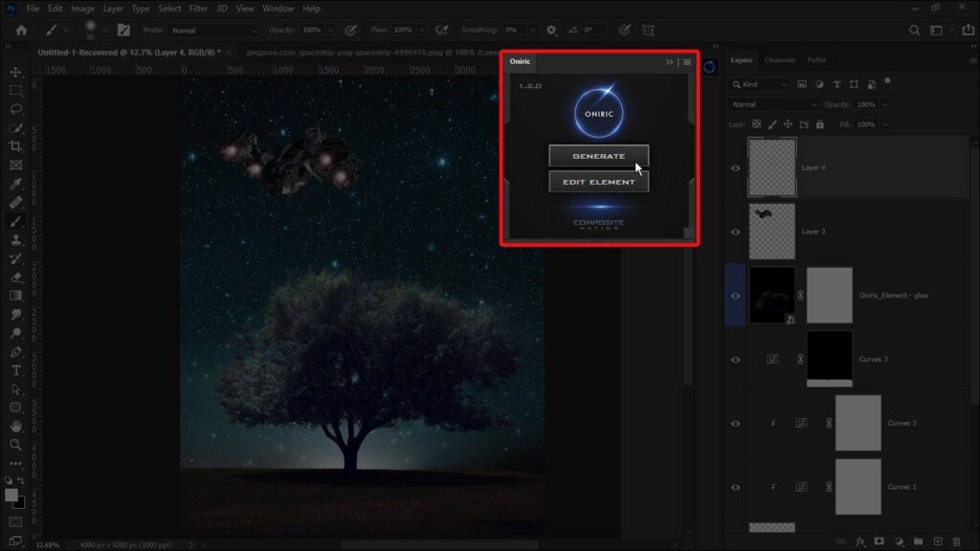Select the Layer 3 thumbnail
980x551 pixels.
(772, 231)
